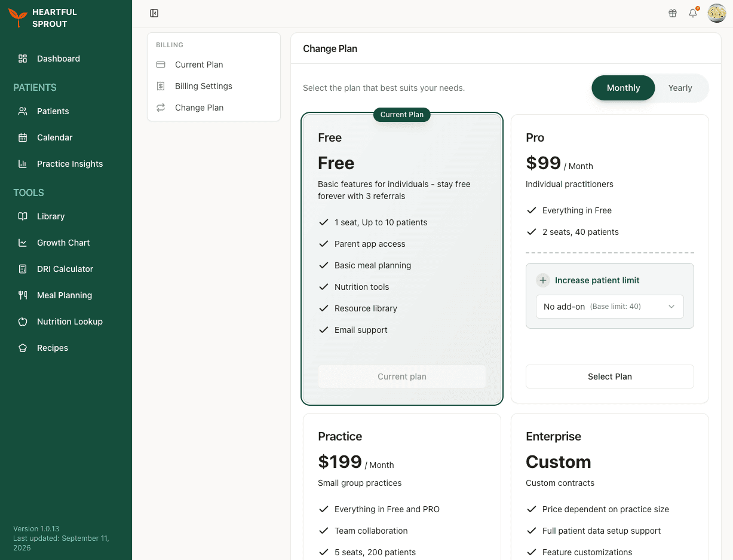
Task: Switch billing to Yearly
Action: tap(680, 88)
